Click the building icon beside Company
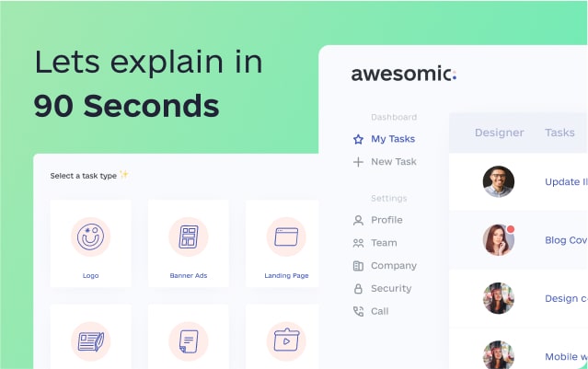Viewport: 588px width, 369px height. coord(358,266)
